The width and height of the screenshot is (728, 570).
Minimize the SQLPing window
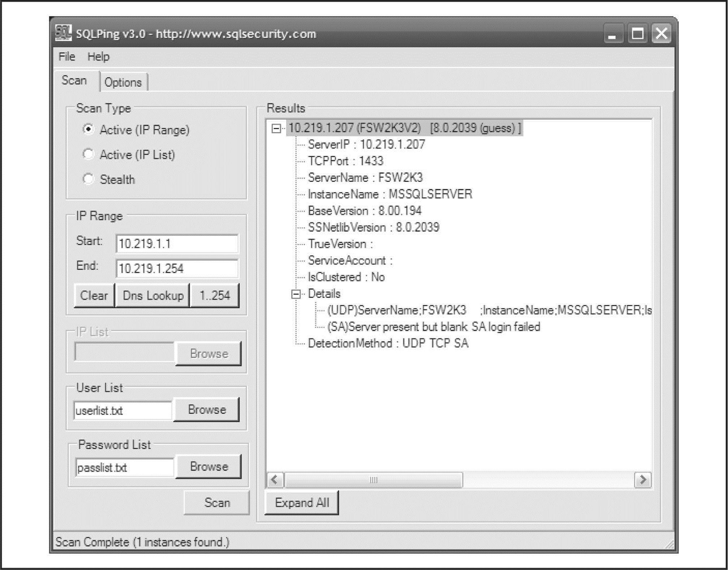(614, 34)
